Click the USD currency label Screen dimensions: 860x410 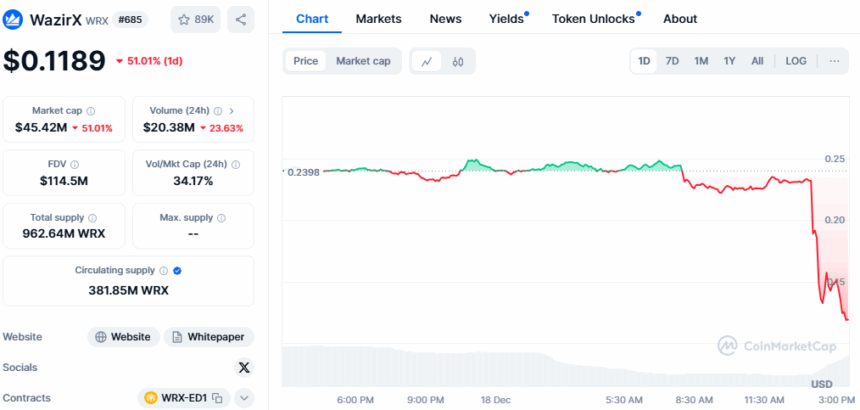(x=822, y=384)
